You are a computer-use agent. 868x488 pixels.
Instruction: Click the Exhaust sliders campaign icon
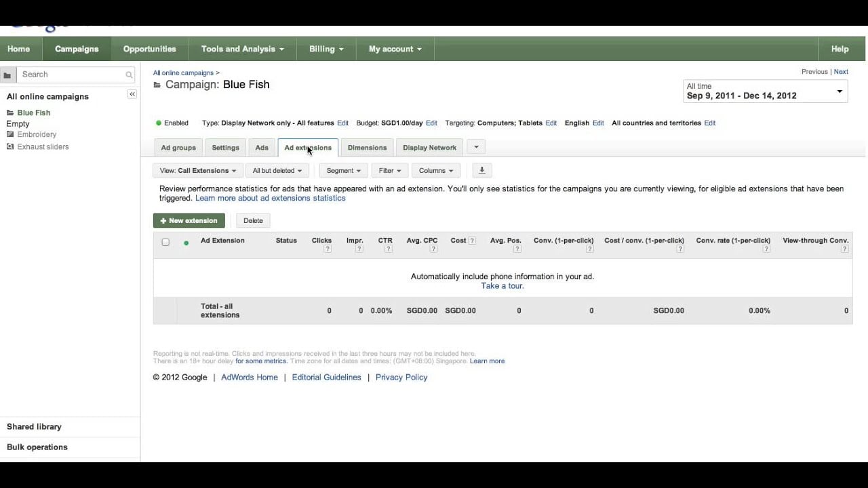(10, 146)
